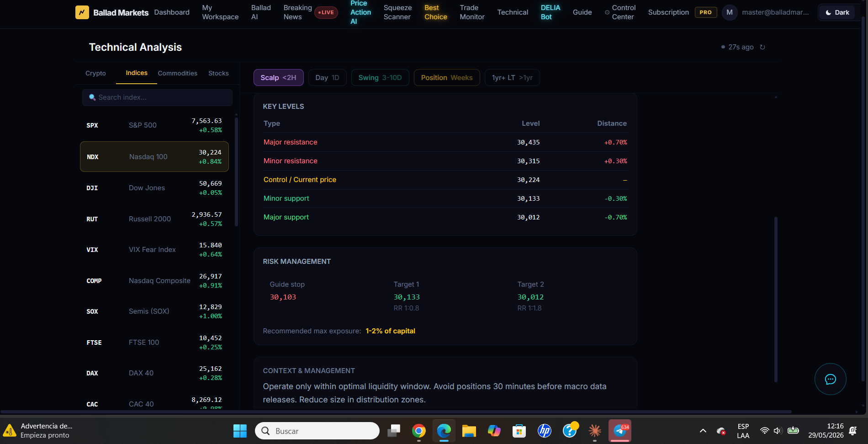Open Telegram from the taskbar

[620, 431]
